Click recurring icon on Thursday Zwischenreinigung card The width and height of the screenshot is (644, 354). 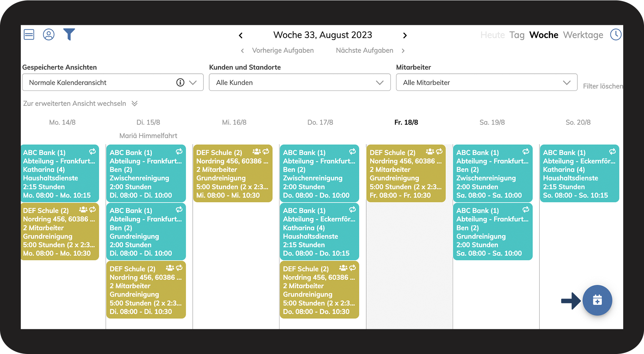pyautogui.click(x=352, y=151)
